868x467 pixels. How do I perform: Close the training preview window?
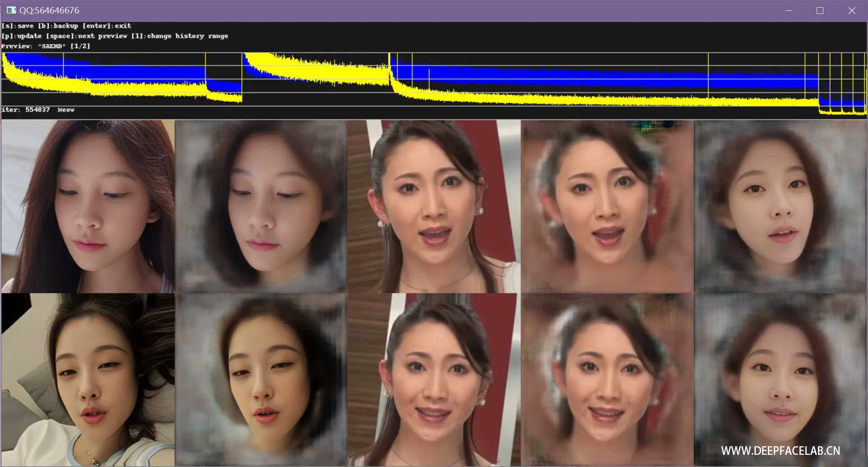(x=851, y=10)
